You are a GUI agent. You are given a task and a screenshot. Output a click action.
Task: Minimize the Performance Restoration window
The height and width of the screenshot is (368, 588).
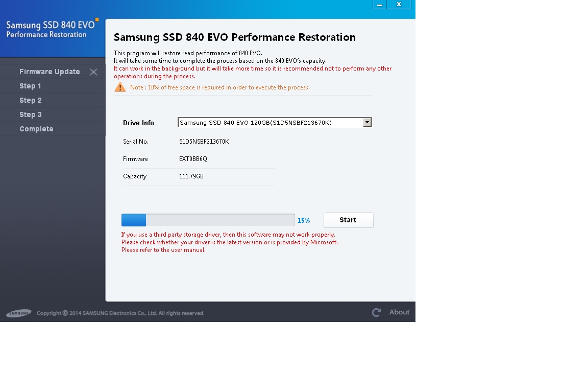(380, 5)
